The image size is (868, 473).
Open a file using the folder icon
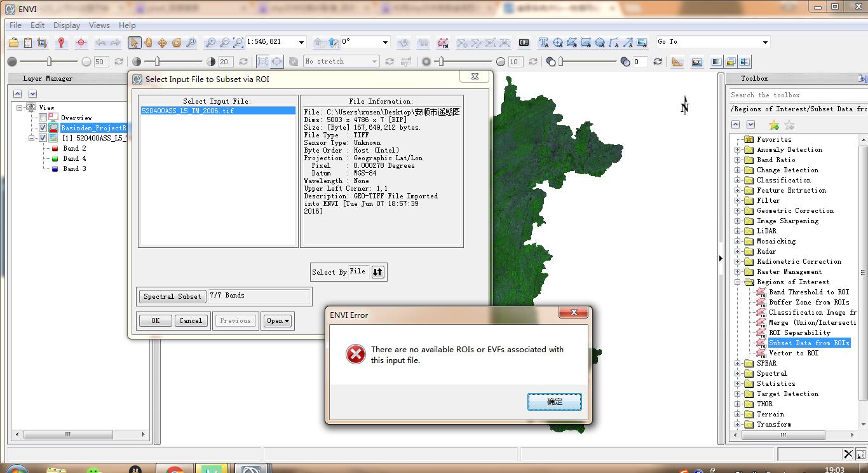point(14,43)
